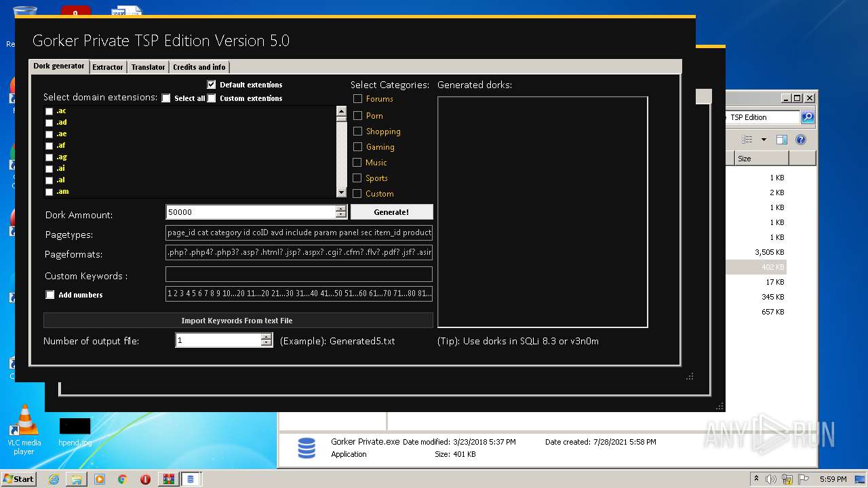Tick the Forums category
This screenshot has height=488, width=868.
[x=357, y=99]
